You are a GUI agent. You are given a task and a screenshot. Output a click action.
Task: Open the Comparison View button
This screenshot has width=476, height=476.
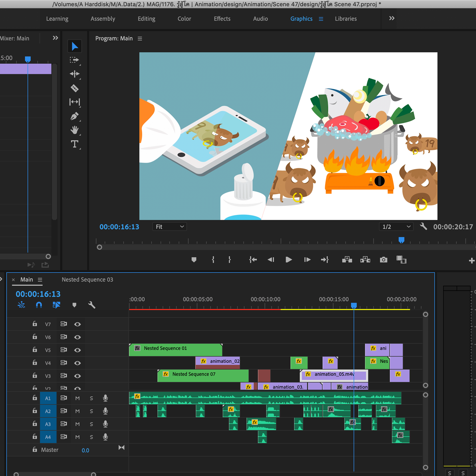pyautogui.click(x=401, y=260)
